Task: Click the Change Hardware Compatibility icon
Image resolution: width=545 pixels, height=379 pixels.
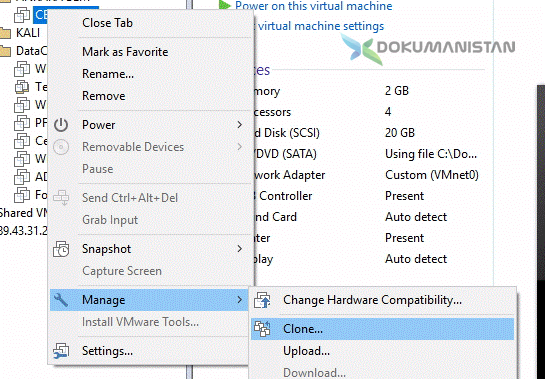Action: 262,300
